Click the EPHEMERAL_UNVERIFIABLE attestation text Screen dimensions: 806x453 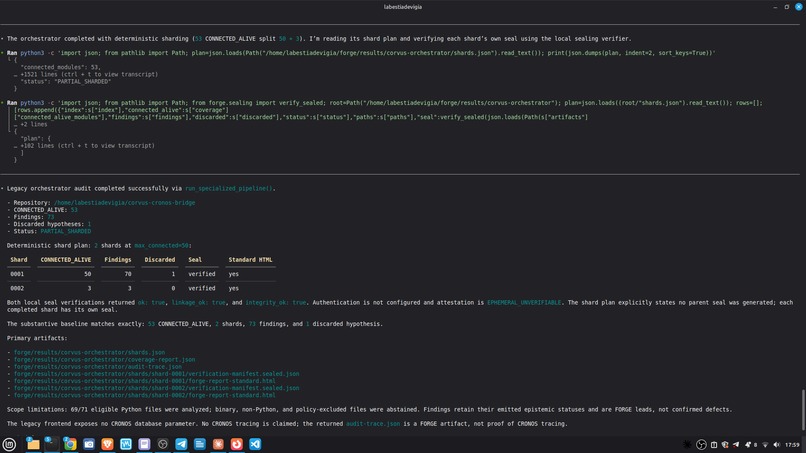tap(524, 303)
